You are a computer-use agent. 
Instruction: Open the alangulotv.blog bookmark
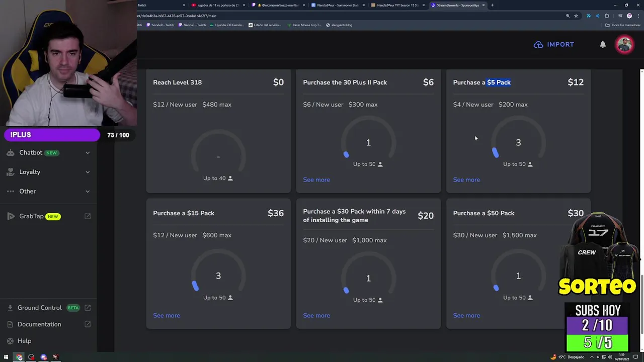coord(339,25)
